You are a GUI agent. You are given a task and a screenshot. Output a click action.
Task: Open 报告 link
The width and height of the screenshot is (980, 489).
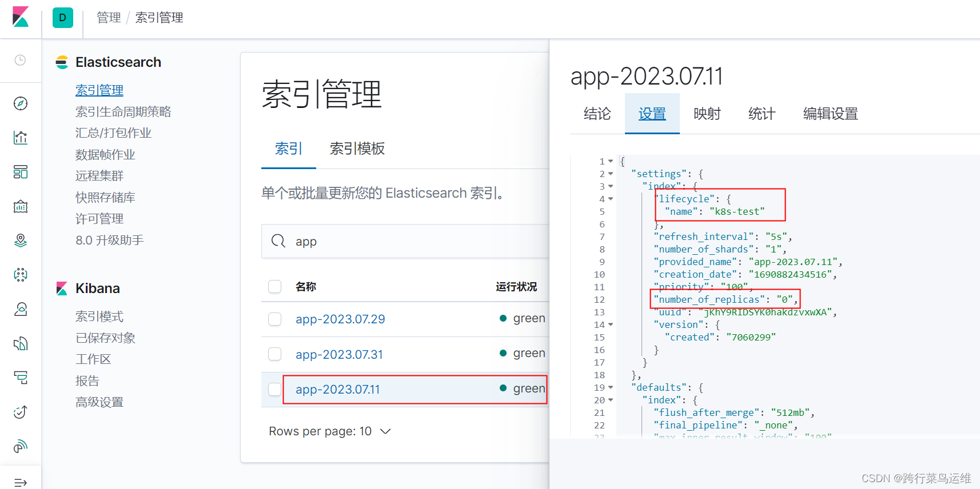[87, 381]
